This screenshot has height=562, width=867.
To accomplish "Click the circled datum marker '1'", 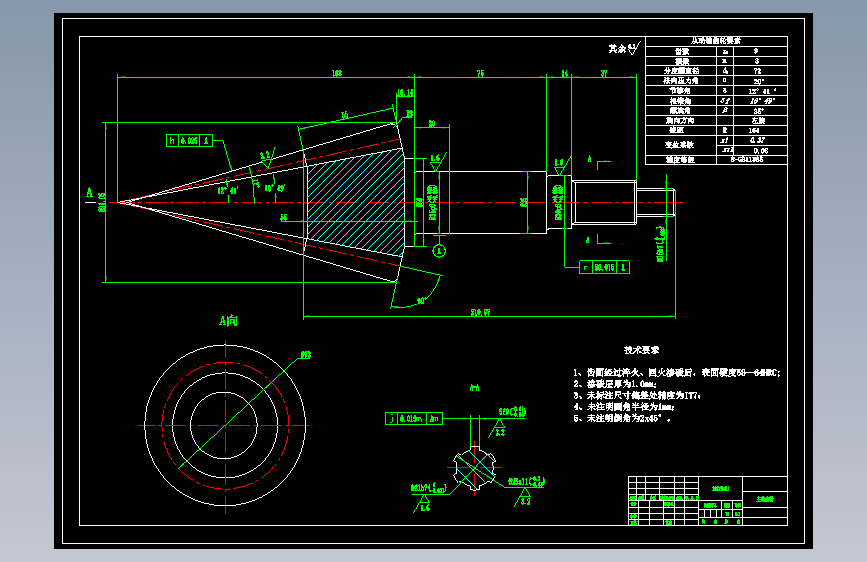I will click(439, 251).
